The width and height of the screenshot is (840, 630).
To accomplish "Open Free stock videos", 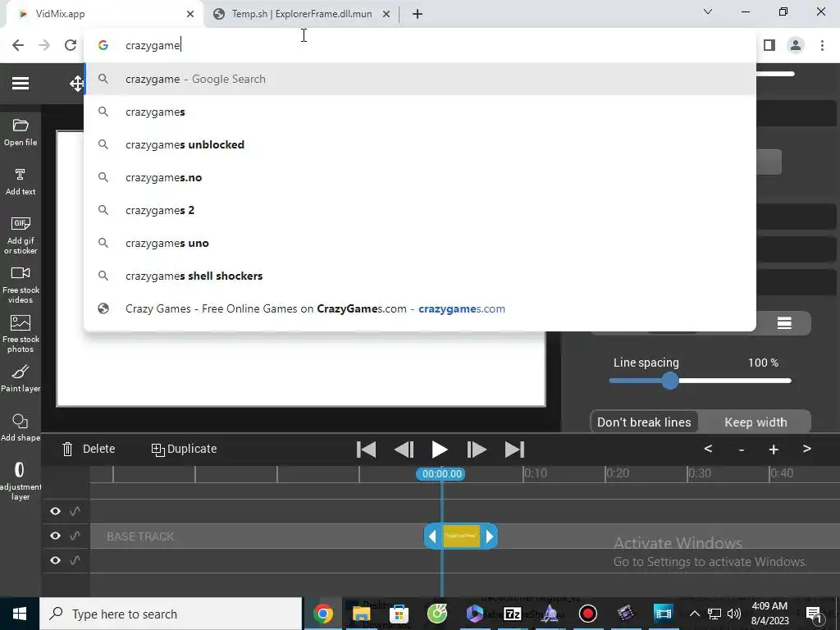I will tap(21, 285).
